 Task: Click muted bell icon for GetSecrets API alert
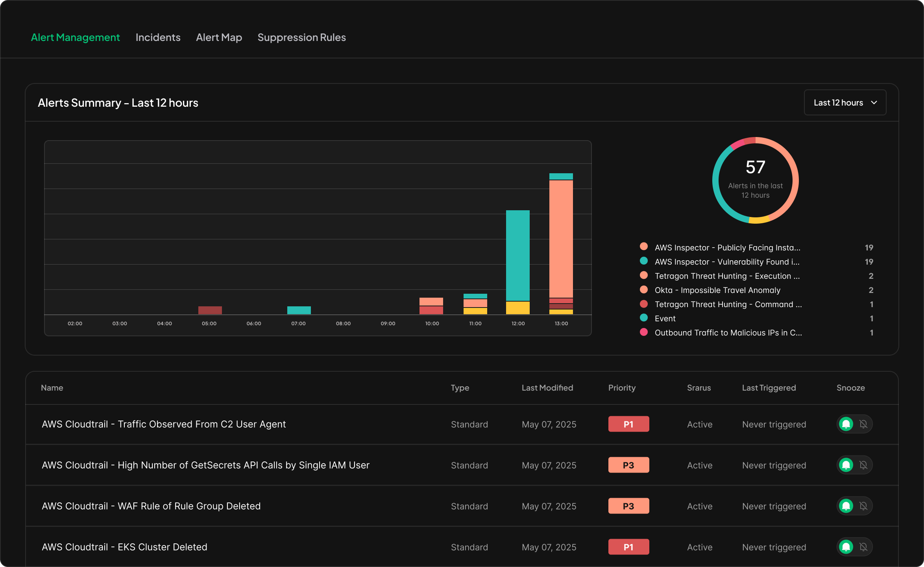click(x=863, y=465)
